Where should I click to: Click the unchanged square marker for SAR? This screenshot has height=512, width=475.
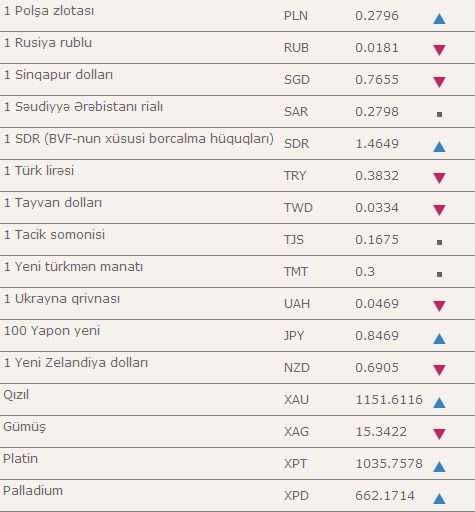tap(439, 114)
